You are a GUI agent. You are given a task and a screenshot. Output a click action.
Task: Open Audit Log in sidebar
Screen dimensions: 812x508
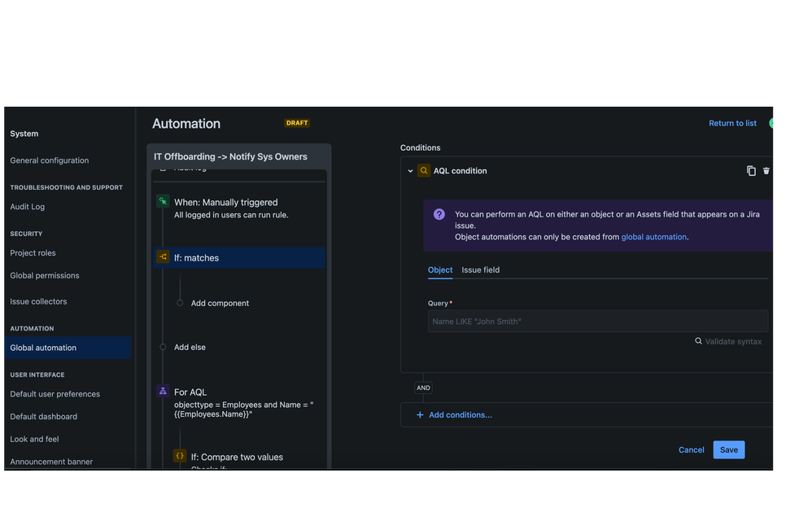point(27,206)
